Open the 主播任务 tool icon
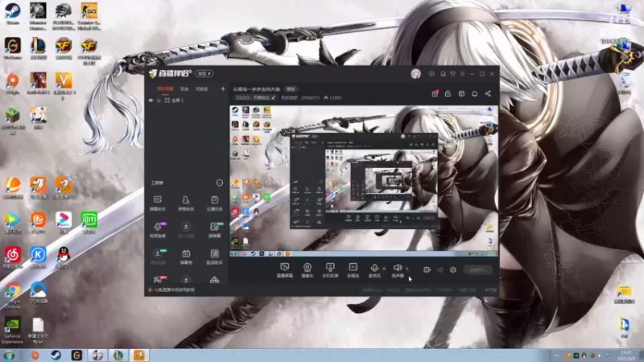The width and height of the screenshot is (644, 362). 214,204
